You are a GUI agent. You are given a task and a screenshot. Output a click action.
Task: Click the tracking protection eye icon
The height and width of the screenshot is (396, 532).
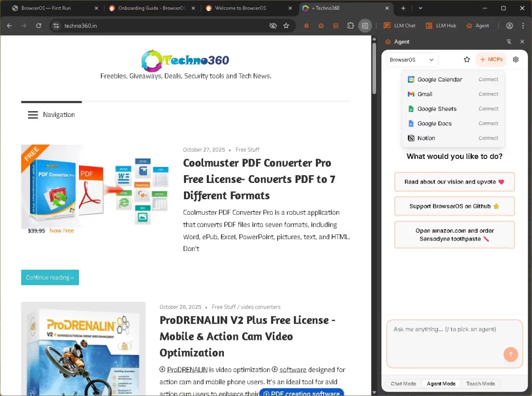[273, 25]
